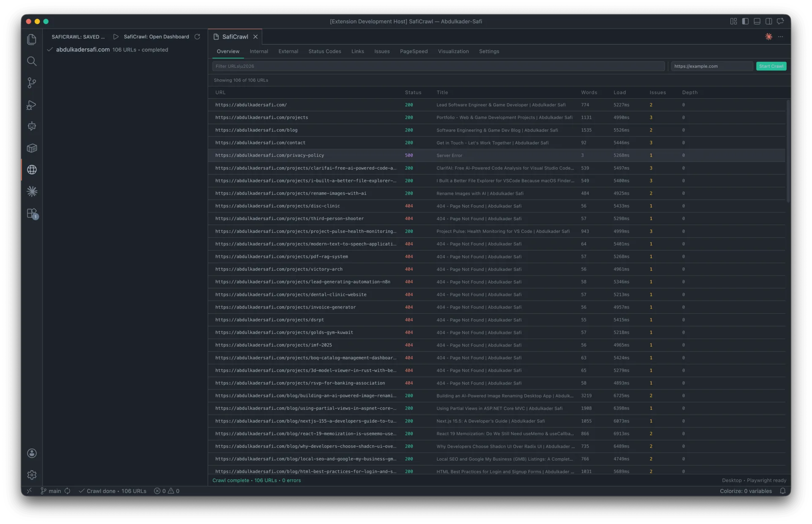Click the Issues column header
This screenshot has width=812, height=524.
[x=658, y=92]
